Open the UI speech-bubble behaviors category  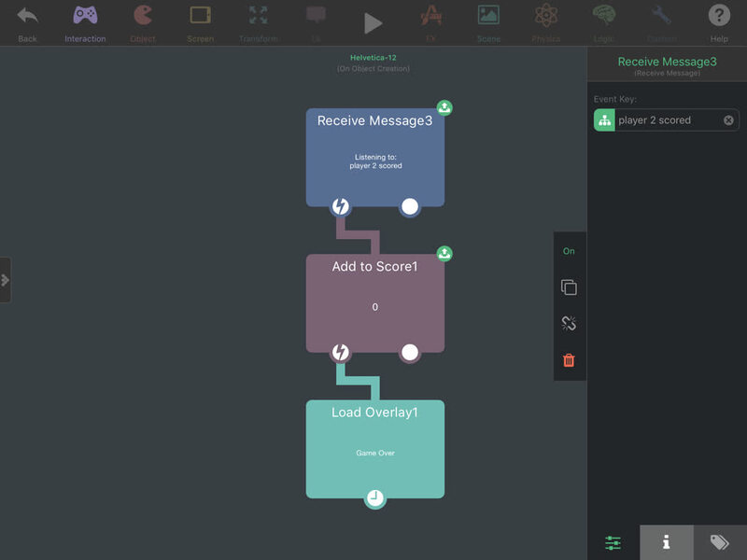pyautogui.click(x=316, y=23)
